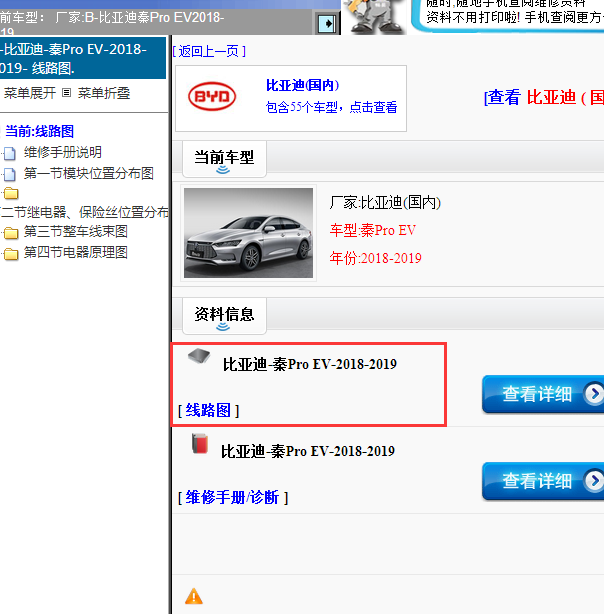604x614 pixels.
Task: Click the page icon beside 第一节模块位置分布图
Action: pyautogui.click(x=9, y=174)
